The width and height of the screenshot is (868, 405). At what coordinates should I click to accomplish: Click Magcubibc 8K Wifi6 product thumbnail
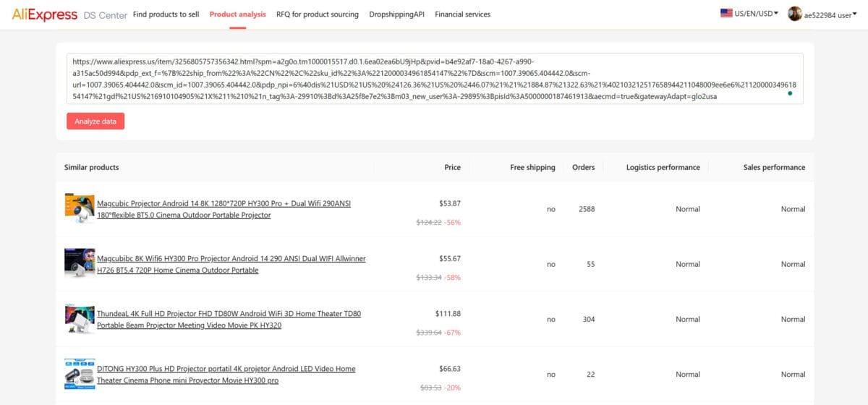pos(79,264)
